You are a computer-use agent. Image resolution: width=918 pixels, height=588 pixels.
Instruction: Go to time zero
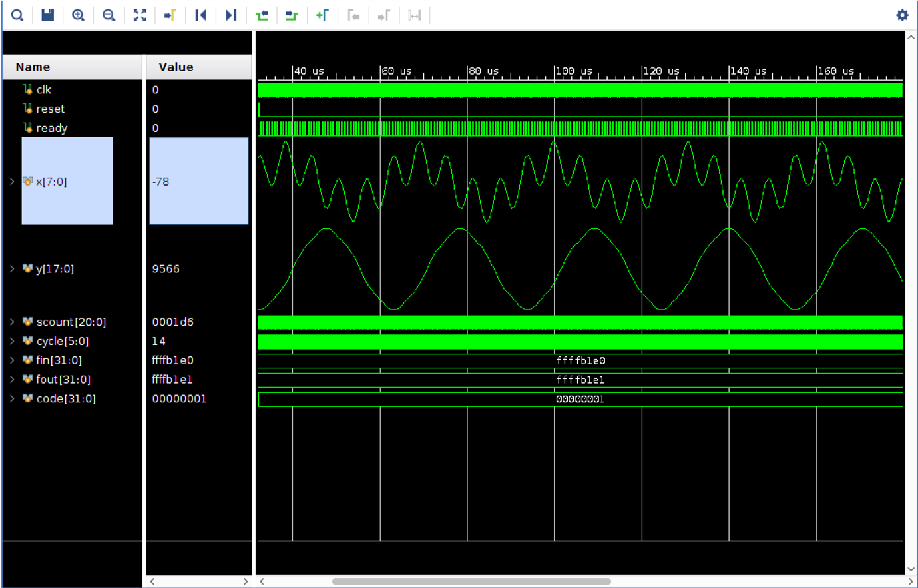point(200,15)
